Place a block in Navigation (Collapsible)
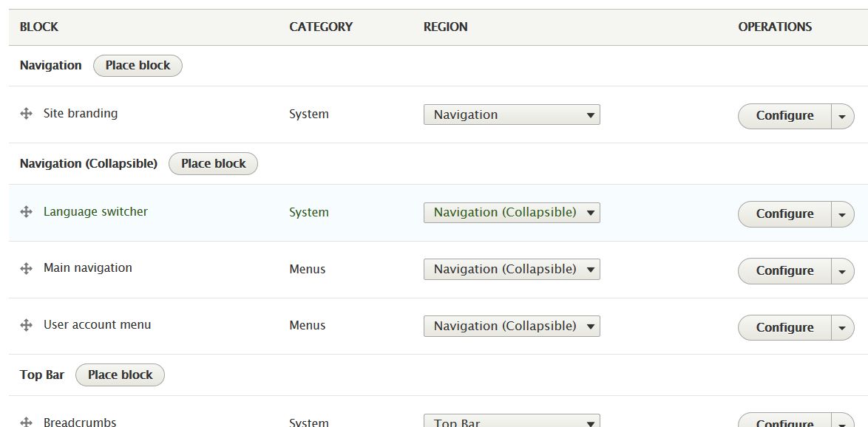 (213, 163)
